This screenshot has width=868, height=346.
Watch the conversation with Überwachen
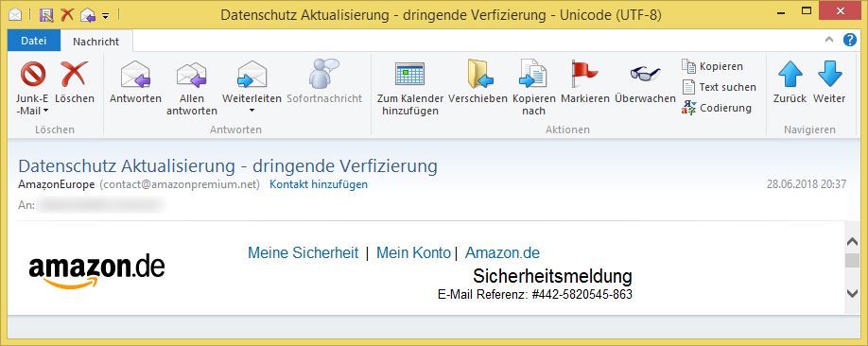[645, 82]
